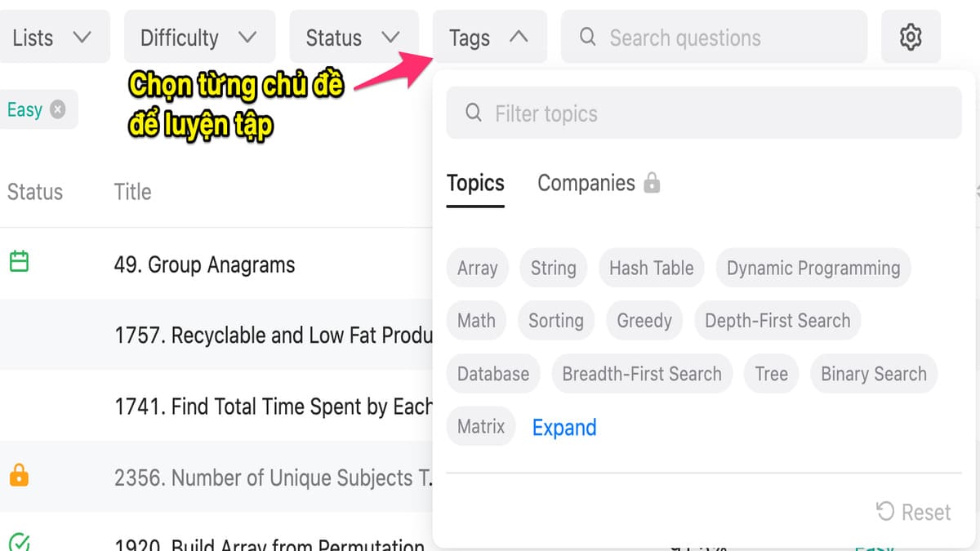980x551 pixels.
Task: Click the Reset filters button
Action: point(913,512)
